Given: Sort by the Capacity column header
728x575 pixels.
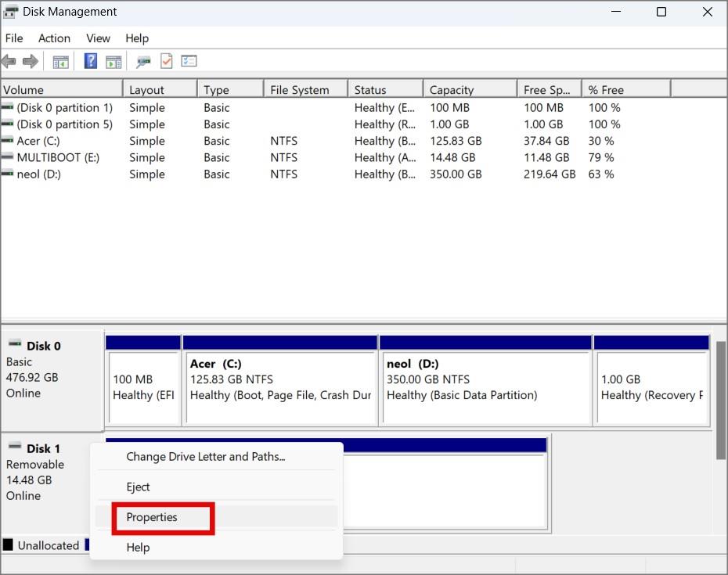Looking at the screenshot, I should (470, 89).
